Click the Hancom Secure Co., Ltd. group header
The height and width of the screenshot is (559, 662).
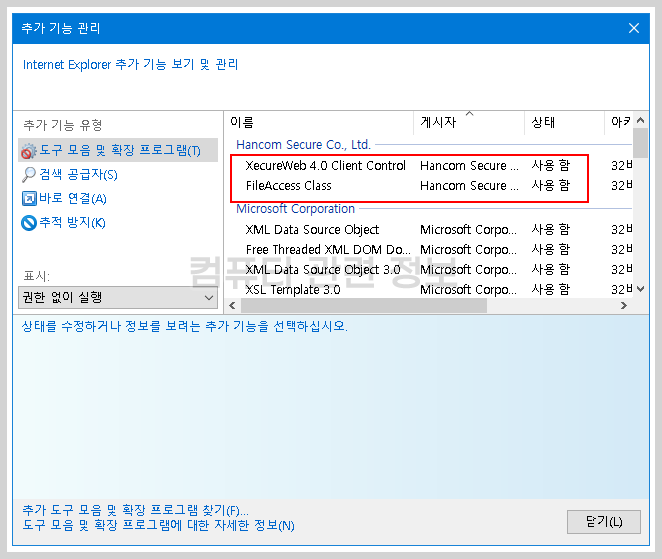click(x=303, y=145)
